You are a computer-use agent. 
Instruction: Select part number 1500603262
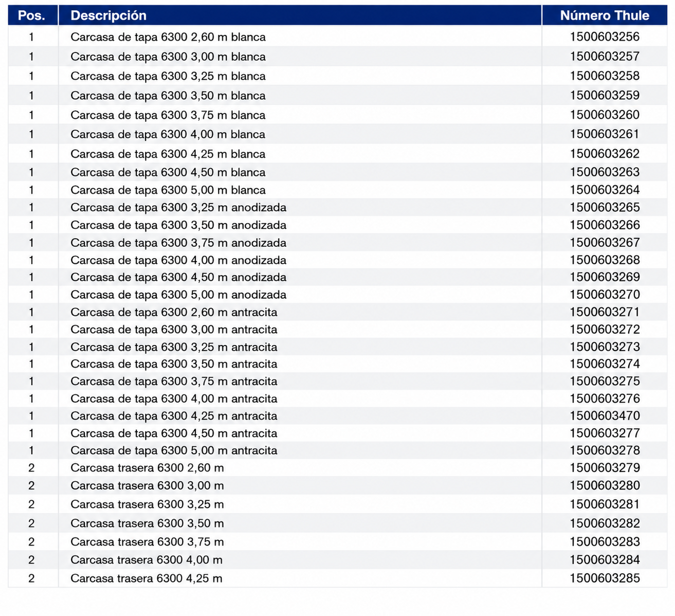click(x=605, y=153)
